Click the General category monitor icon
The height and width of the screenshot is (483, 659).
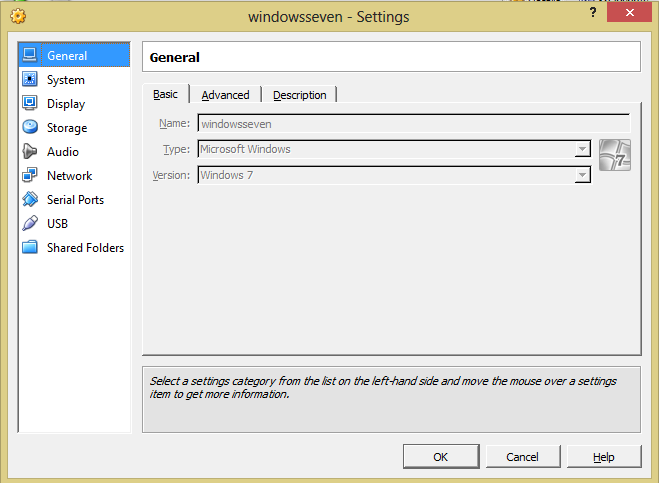point(30,55)
